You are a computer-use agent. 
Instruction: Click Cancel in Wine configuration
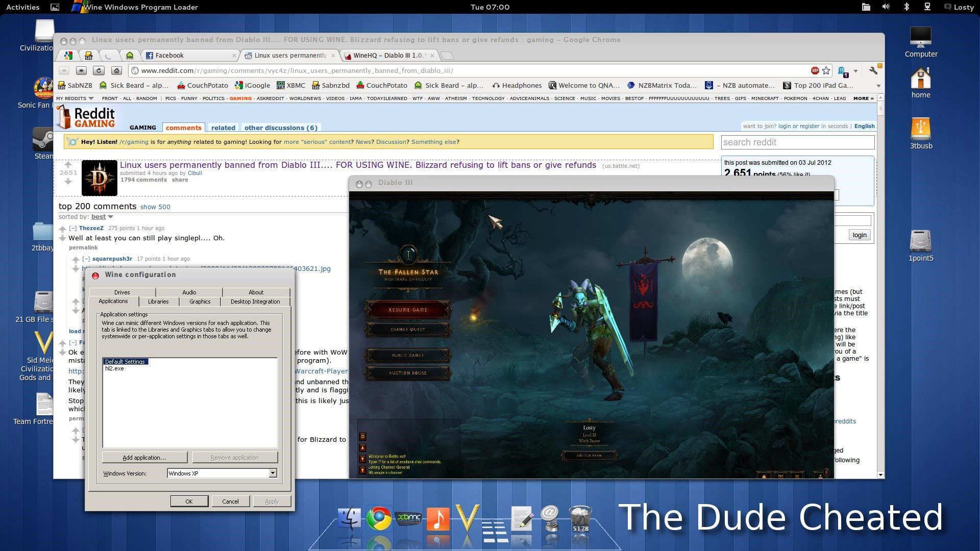click(230, 501)
